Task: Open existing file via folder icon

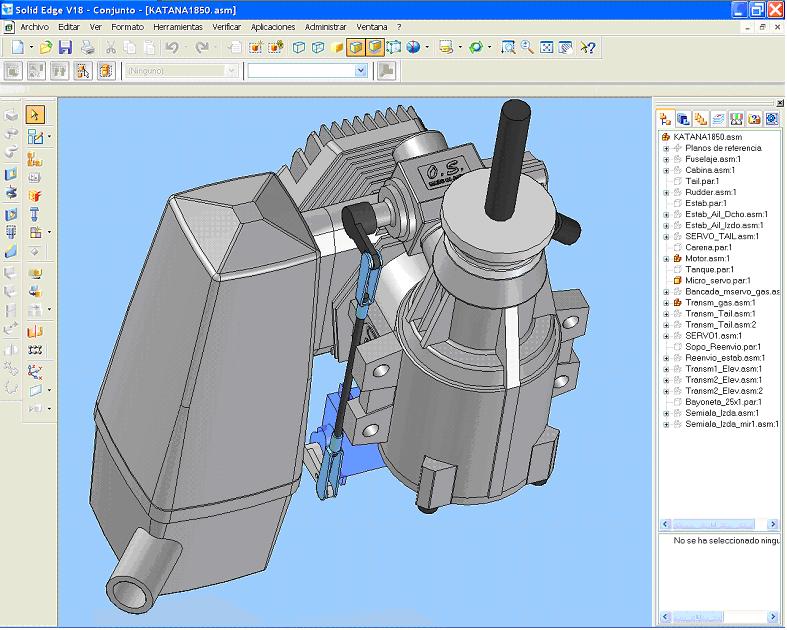Action: coord(46,47)
